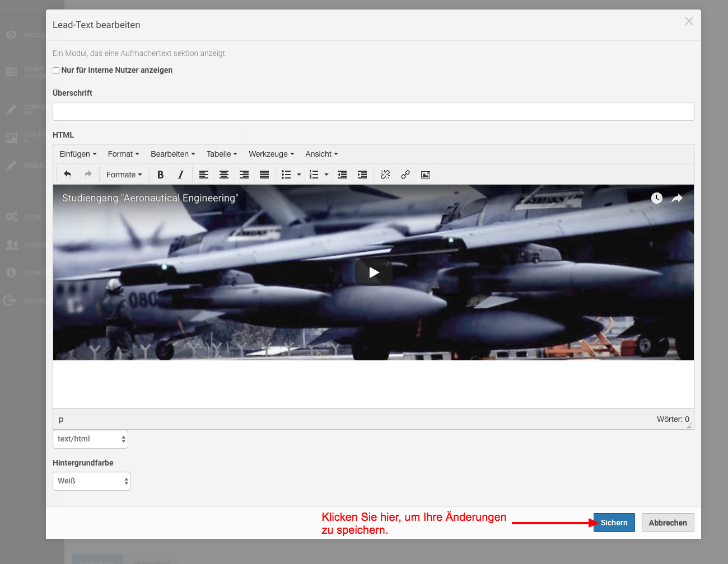This screenshot has height=564, width=728.
Task: Open the Einfügen menu
Action: (x=78, y=154)
